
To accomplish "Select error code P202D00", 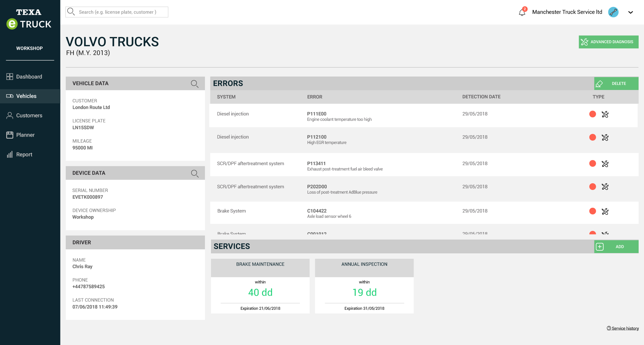I will [x=317, y=187].
